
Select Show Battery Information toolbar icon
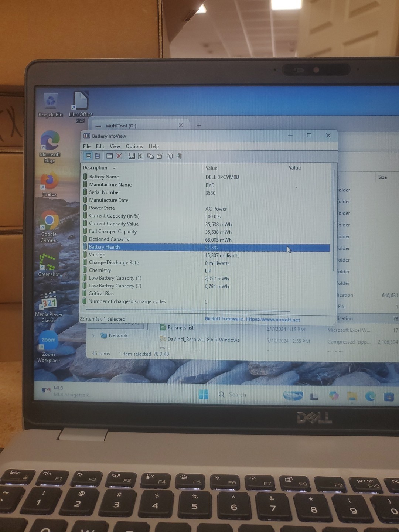click(88, 156)
